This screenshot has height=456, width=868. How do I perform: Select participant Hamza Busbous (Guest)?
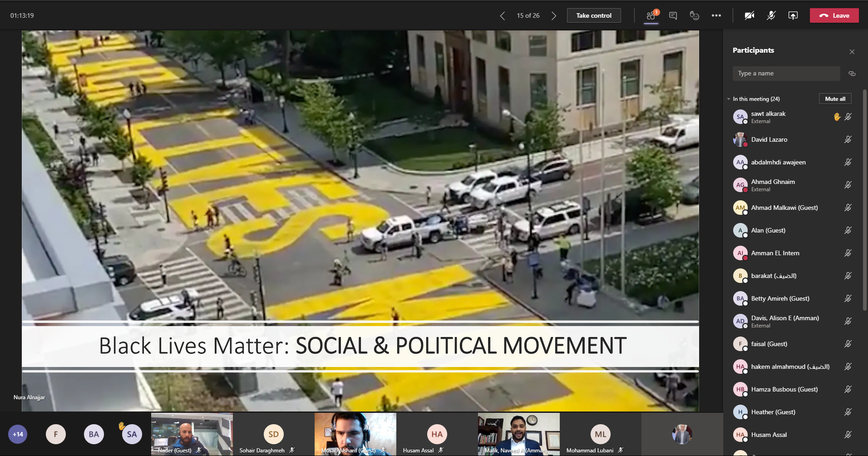[793, 389]
